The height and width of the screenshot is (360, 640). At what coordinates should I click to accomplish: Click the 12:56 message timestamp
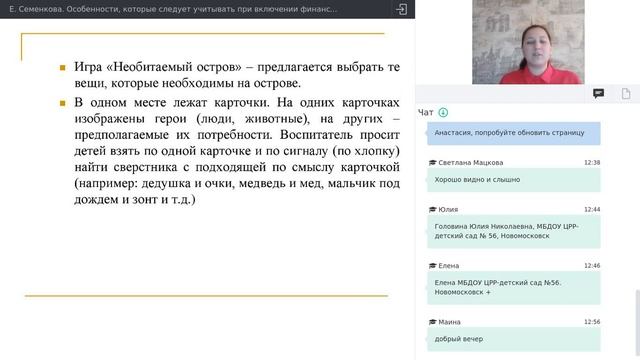click(x=592, y=322)
